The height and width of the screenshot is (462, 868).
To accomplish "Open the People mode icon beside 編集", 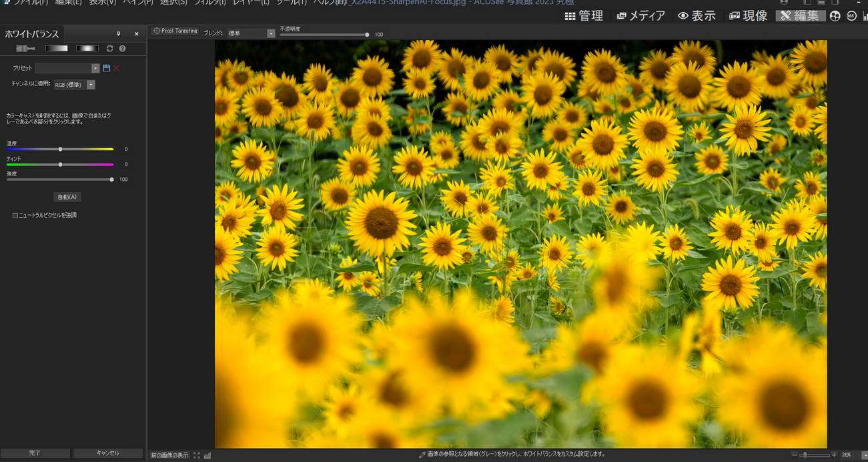I will tap(835, 16).
